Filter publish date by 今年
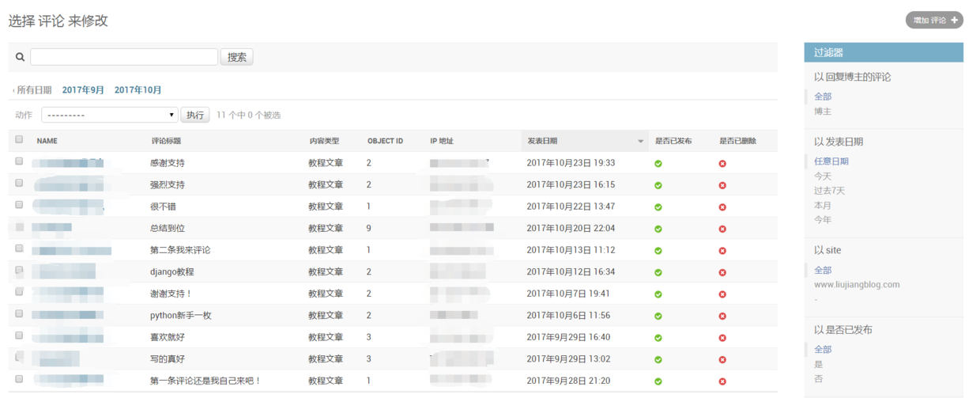The image size is (980, 398). click(823, 220)
